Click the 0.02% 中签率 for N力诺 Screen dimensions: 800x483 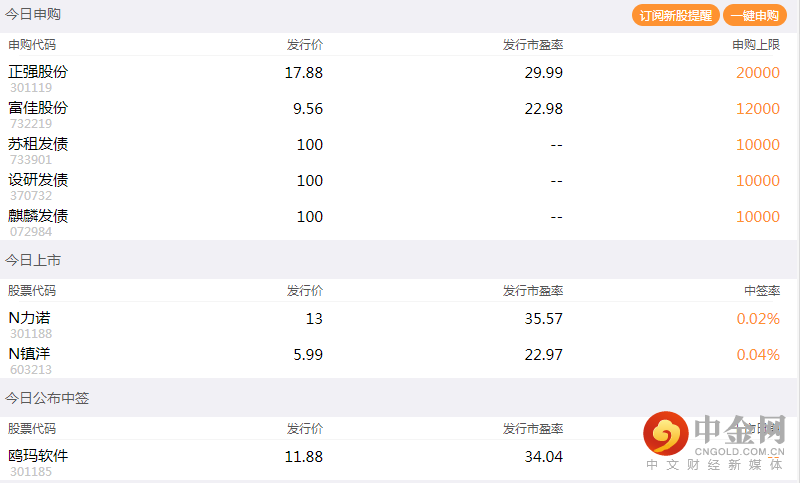coord(758,319)
